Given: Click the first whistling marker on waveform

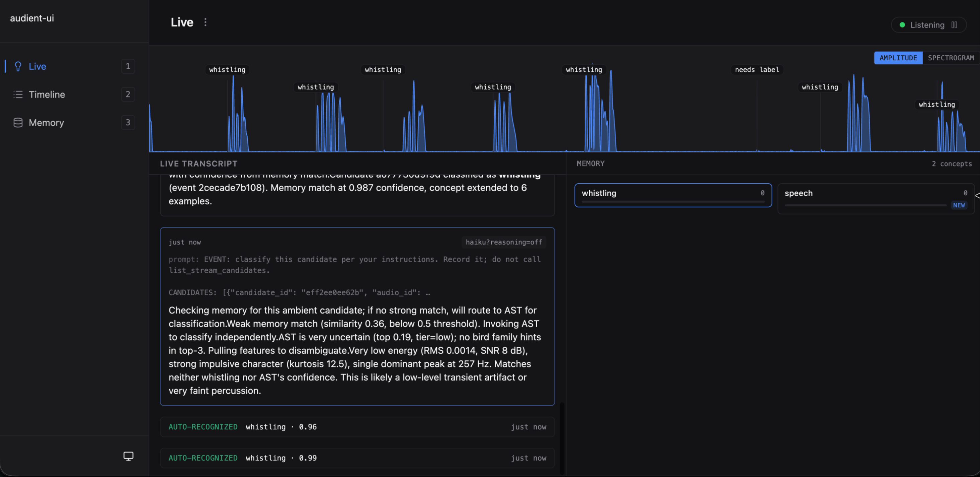Looking at the screenshot, I should 227,70.
